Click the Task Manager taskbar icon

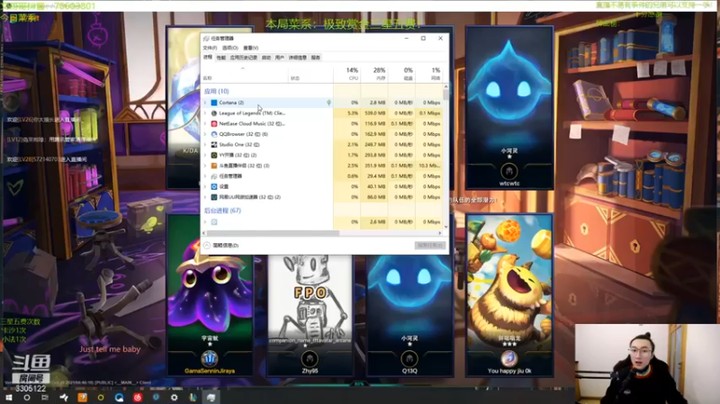[x=211, y=398]
